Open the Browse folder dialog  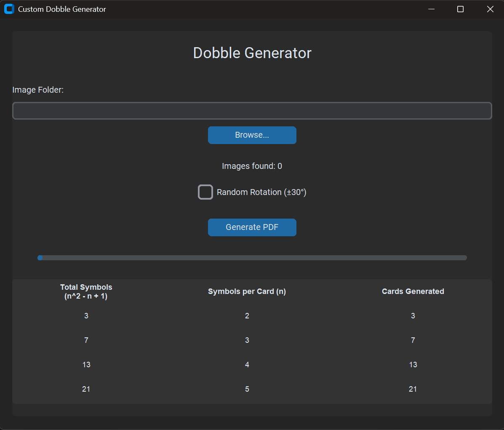pyautogui.click(x=252, y=135)
